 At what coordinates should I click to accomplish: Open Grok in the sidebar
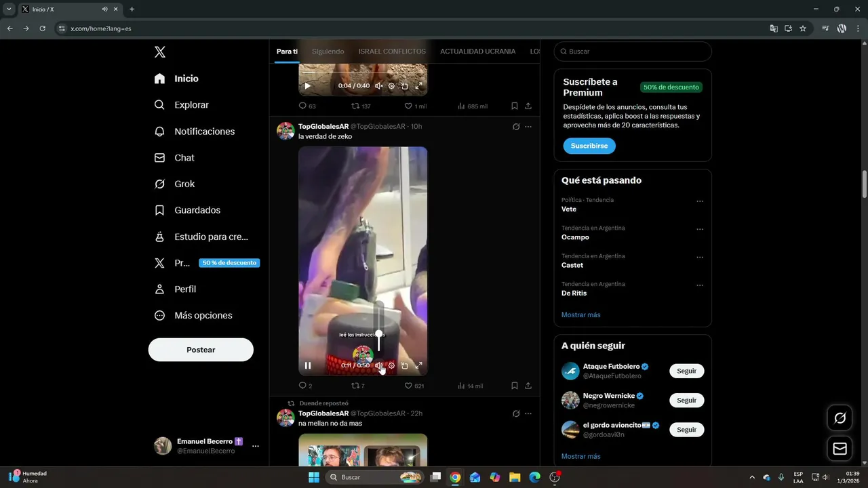(x=174, y=184)
